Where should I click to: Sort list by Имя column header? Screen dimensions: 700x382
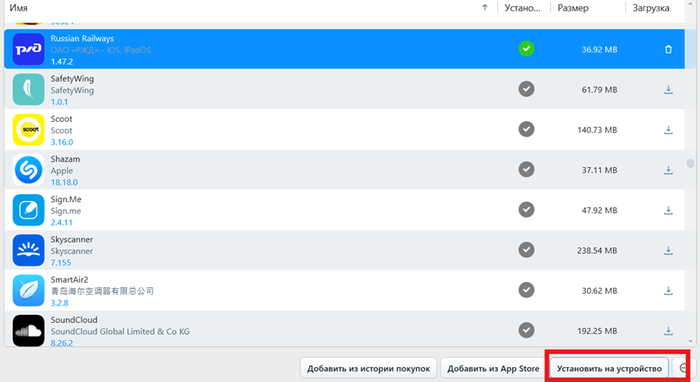[x=18, y=8]
